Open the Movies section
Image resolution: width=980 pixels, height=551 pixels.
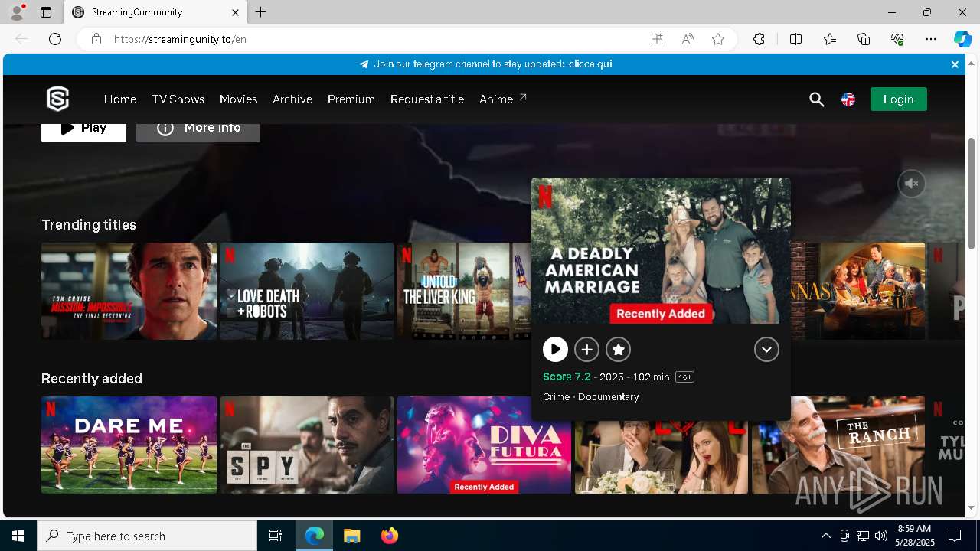click(238, 99)
